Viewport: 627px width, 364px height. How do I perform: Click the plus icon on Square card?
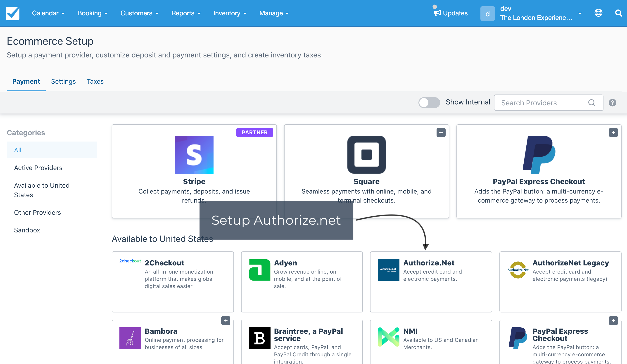point(441,132)
